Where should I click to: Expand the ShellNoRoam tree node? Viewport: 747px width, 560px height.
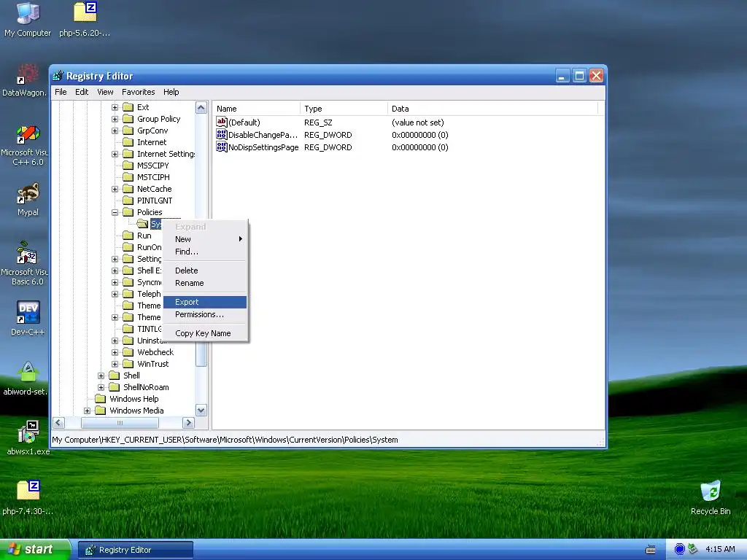[101, 387]
